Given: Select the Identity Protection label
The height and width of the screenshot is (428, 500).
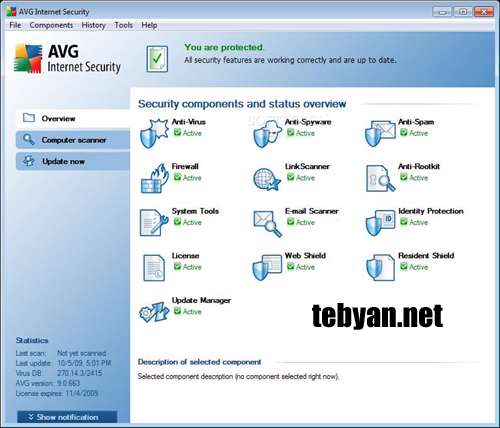Looking at the screenshot, I should (431, 211).
